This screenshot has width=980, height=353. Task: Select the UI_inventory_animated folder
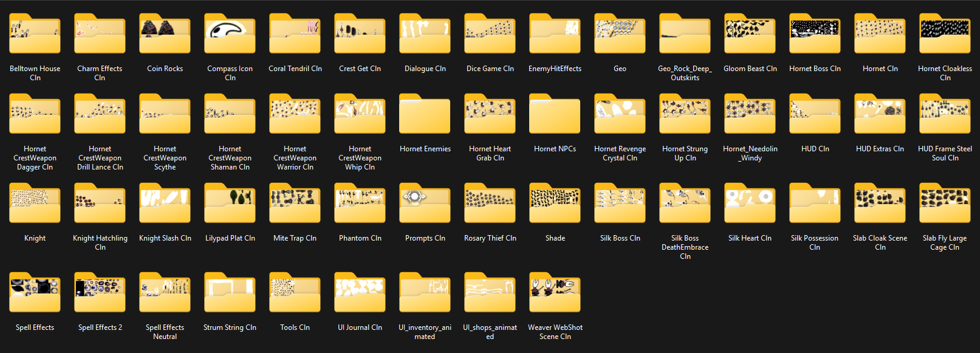pos(425,292)
